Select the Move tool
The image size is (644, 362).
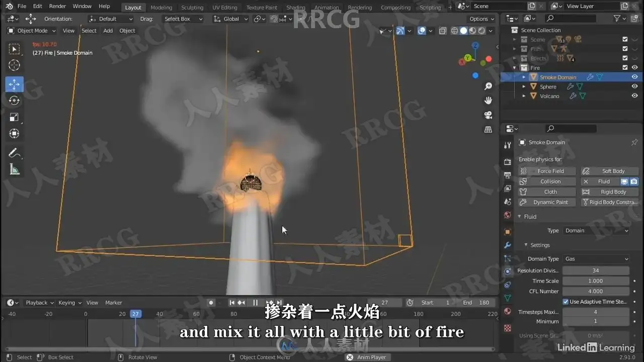click(14, 84)
